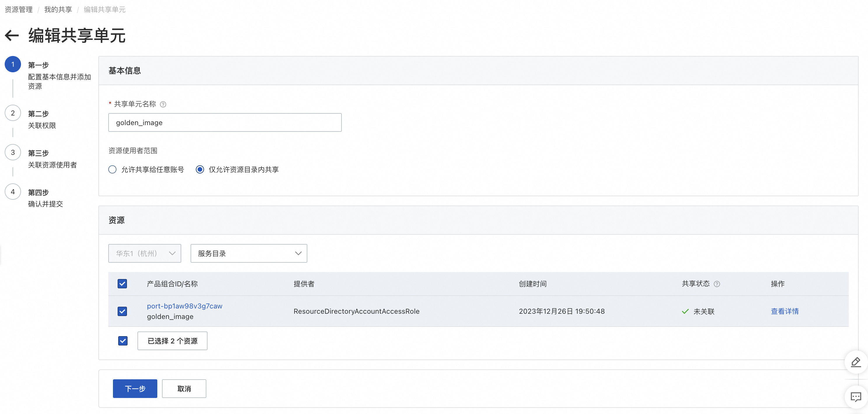Open the chat feedback floating icon
The image size is (868, 414).
tap(856, 397)
